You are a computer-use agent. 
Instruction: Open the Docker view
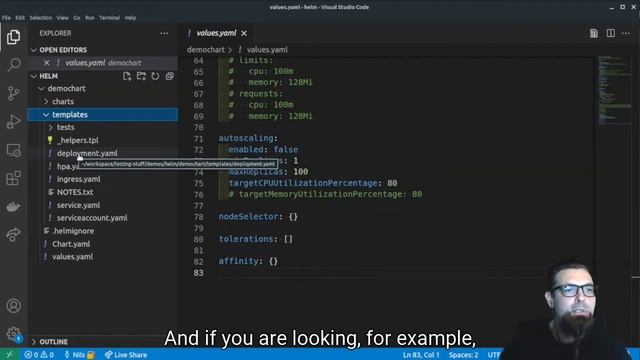(x=13, y=207)
